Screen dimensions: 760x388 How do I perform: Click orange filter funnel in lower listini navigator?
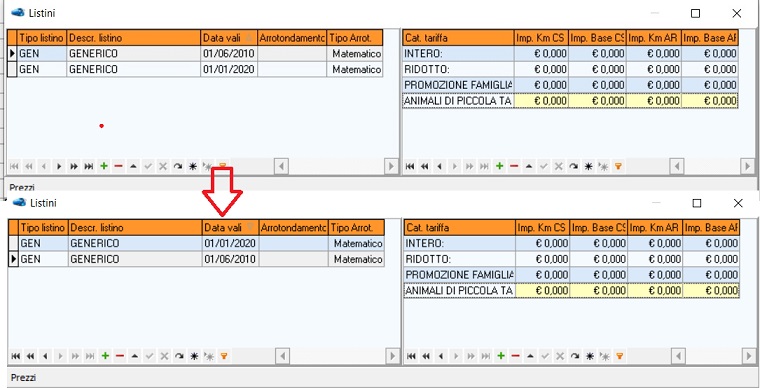223,356
